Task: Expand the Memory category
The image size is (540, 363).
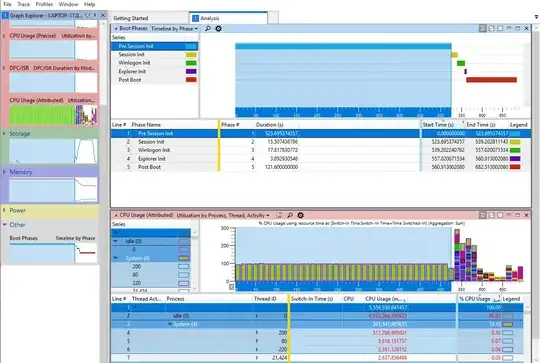Action: click(x=4, y=172)
